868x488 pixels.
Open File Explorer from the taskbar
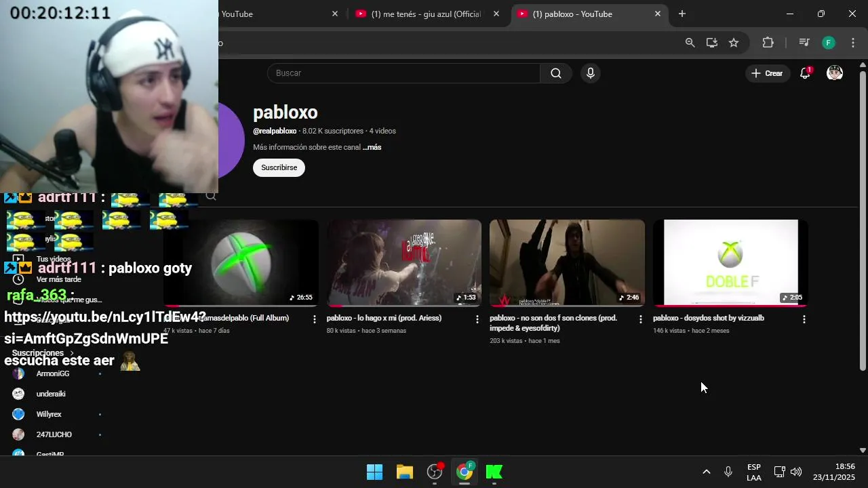click(405, 472)
